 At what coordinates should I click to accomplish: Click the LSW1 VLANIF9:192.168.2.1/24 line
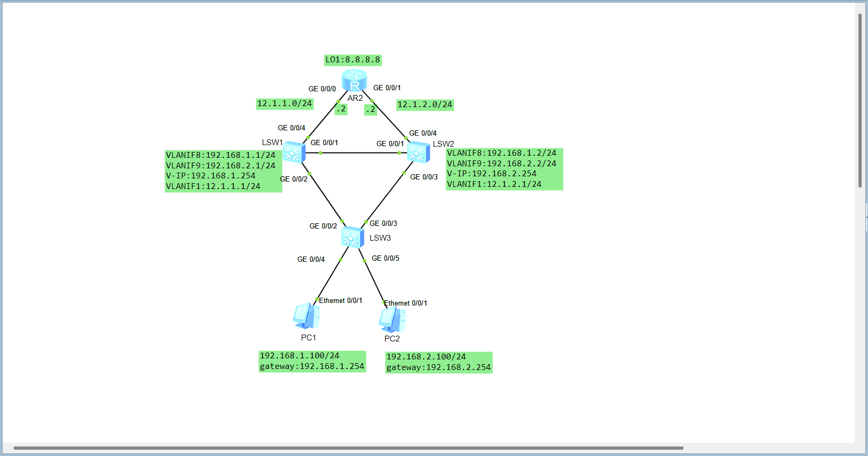220,166
